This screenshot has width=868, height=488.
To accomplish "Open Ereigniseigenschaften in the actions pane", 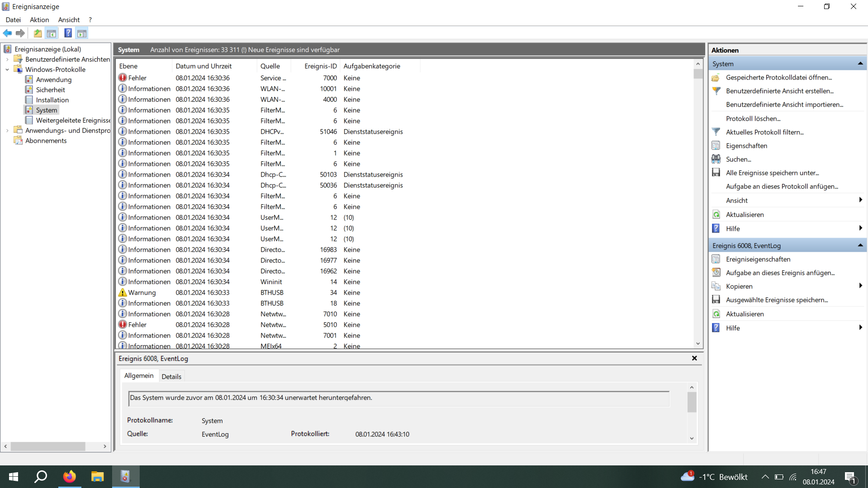I will 758,259.
